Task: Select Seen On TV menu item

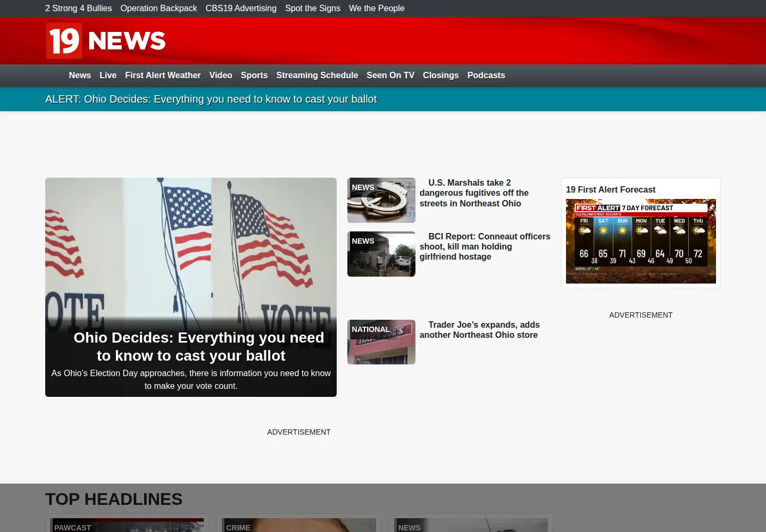Action: (x=390, y=76)
